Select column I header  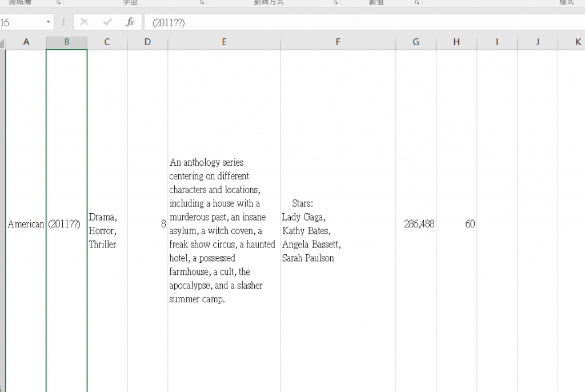[497, 42]
